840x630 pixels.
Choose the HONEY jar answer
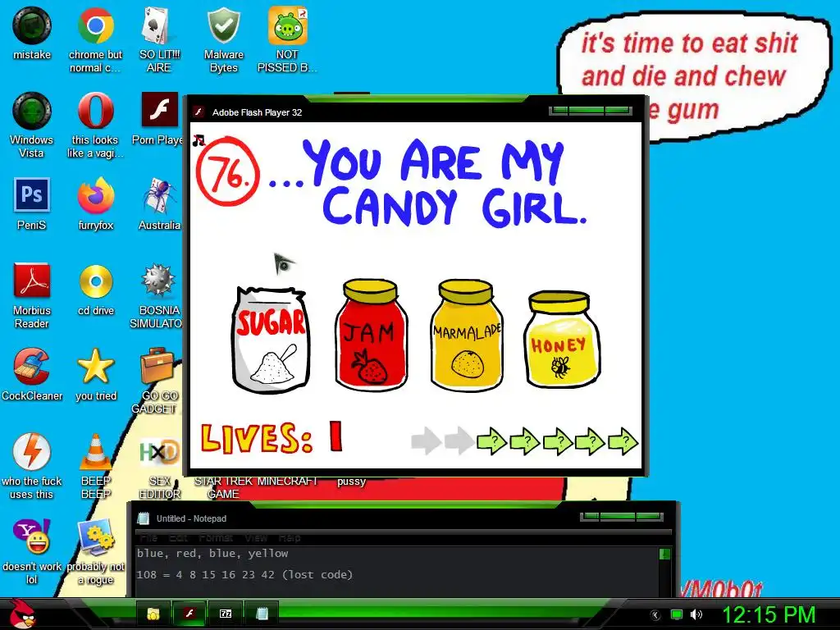click(x=562, y=339)
